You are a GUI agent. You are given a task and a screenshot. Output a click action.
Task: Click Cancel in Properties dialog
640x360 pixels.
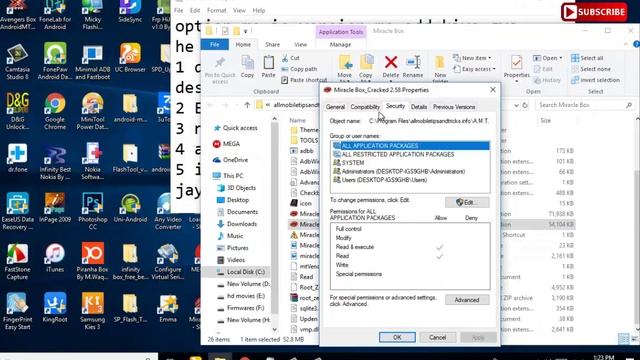pyautogui.click(x=438, y=337)
